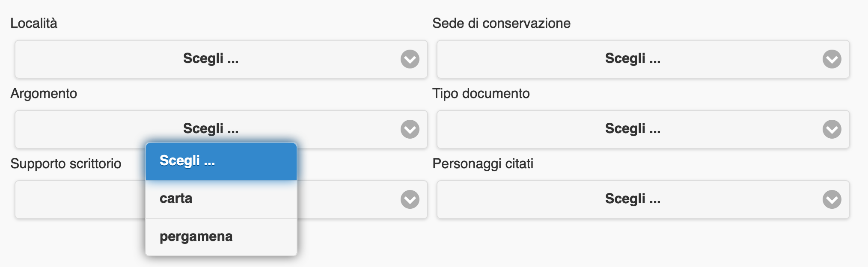The height and width of the screenshot is (267, 868).
Task: Click the Supporto scrittorio field label
Action: click(66, 164)
